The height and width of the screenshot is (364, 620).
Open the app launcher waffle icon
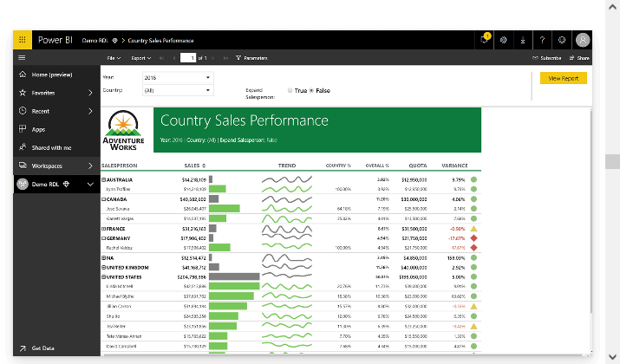(x=23, y=40)
